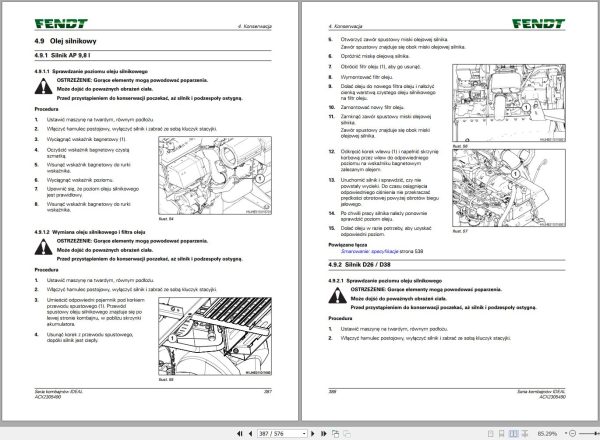Click the '4.9.1.2 Wymiana oleju silnikowego i filtra oleju' heading

coord(90,232)
